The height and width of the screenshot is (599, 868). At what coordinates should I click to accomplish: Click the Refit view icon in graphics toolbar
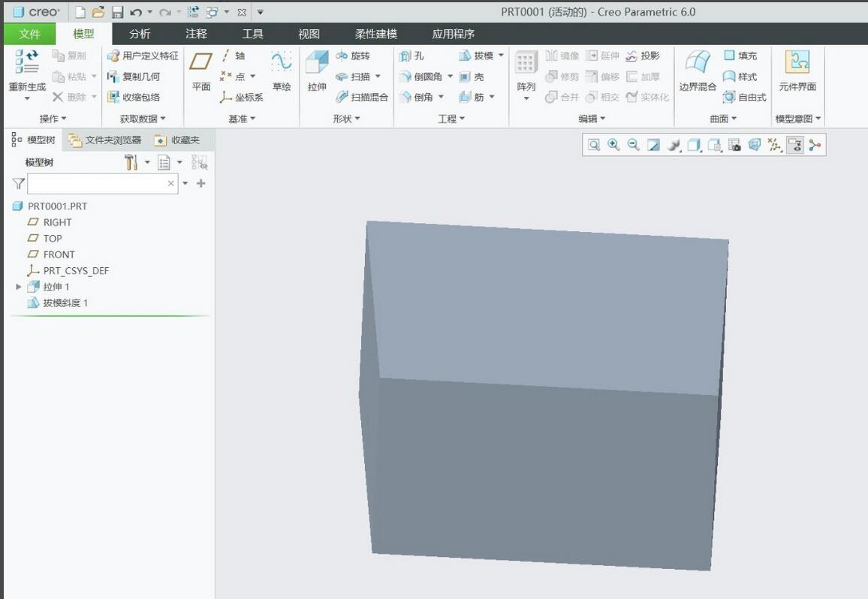click(x=594, y=146)
